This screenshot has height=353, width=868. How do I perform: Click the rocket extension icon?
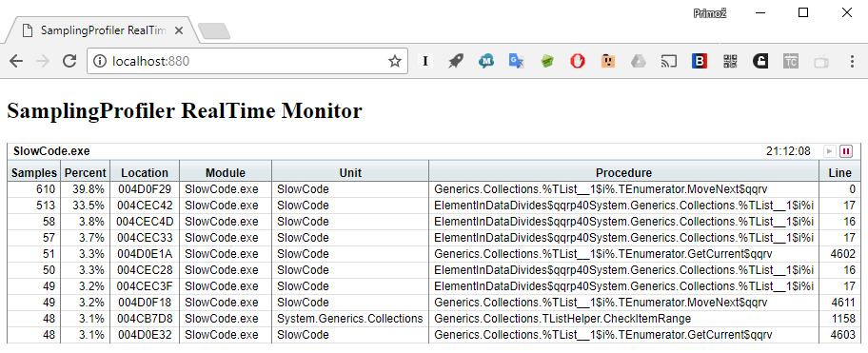coord(456,61)
